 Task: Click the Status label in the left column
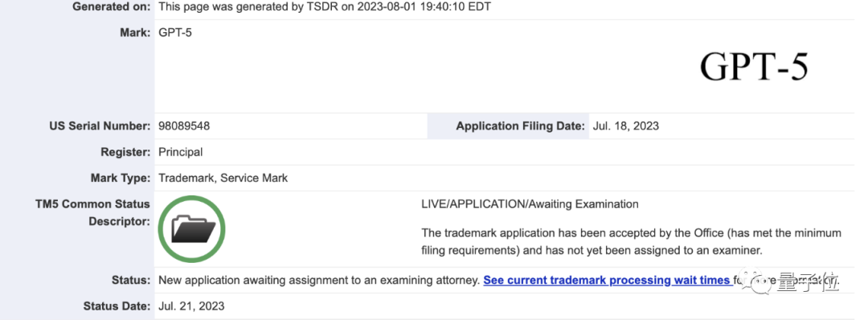131,280
